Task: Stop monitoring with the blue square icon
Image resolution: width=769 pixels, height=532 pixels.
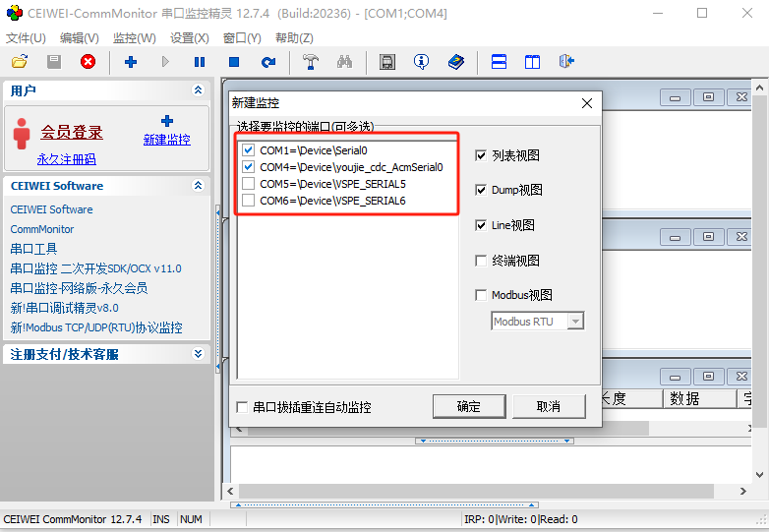Action: (234, 62)
